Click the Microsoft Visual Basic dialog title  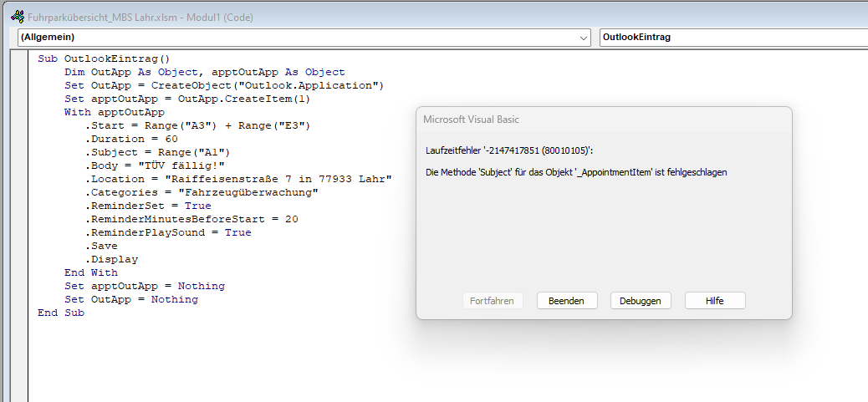pyautogui.click(x=471, y=120)
